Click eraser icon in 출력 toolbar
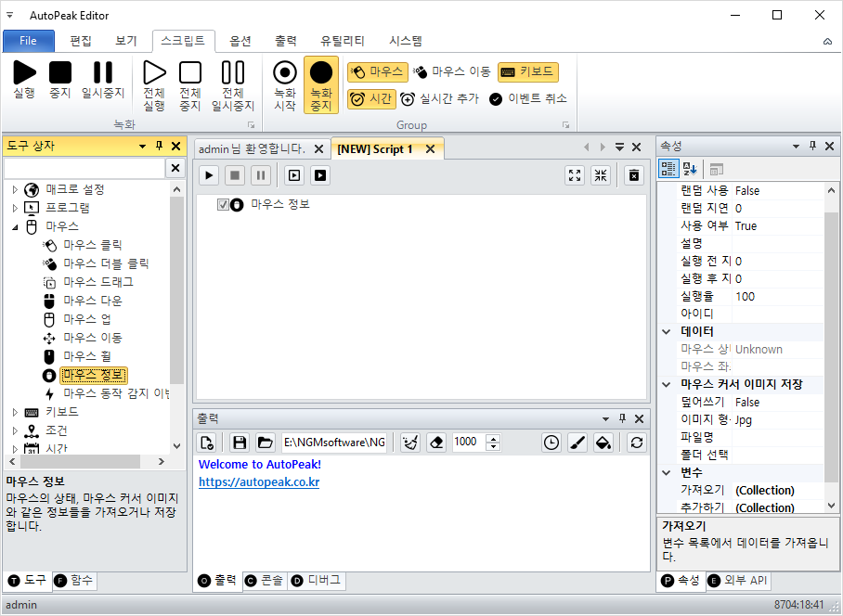The width and height of the screenshot is (843, 616). (436, 443)
